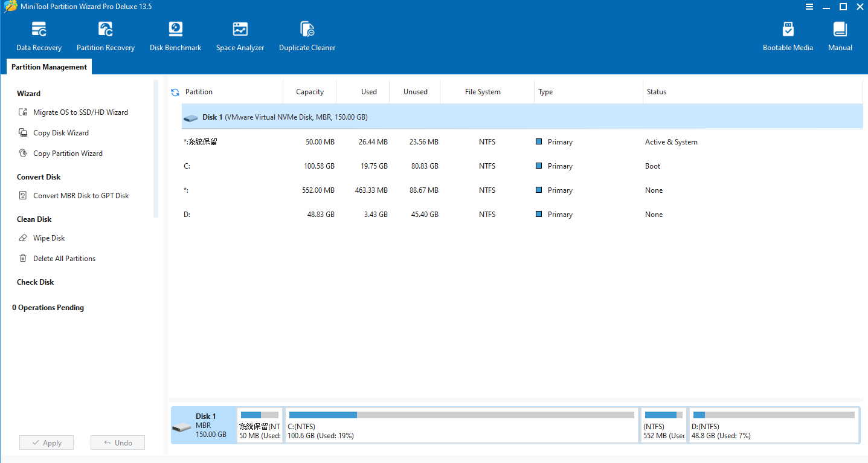Sort by the Status column header

tap(753, 92)
